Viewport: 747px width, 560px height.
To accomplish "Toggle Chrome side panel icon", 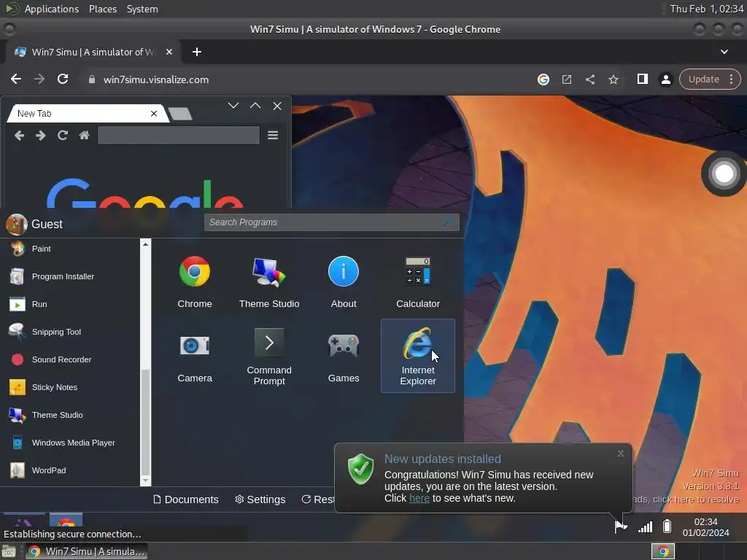I will 642,79.
